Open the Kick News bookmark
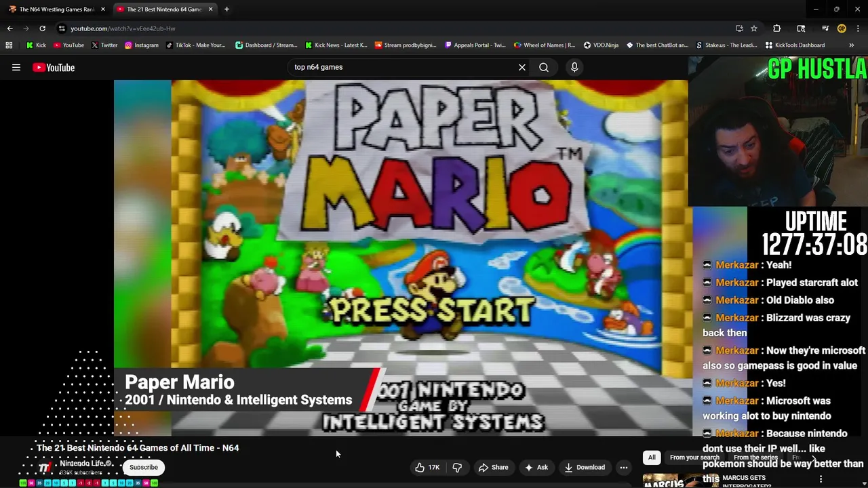868x488 pixels. (x=336, y=45)
